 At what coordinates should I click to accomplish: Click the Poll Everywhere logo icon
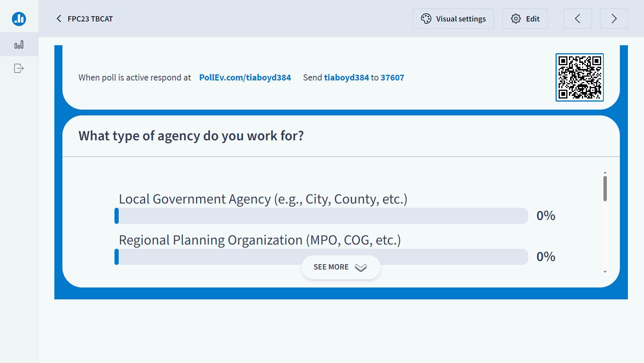point(19,18)
